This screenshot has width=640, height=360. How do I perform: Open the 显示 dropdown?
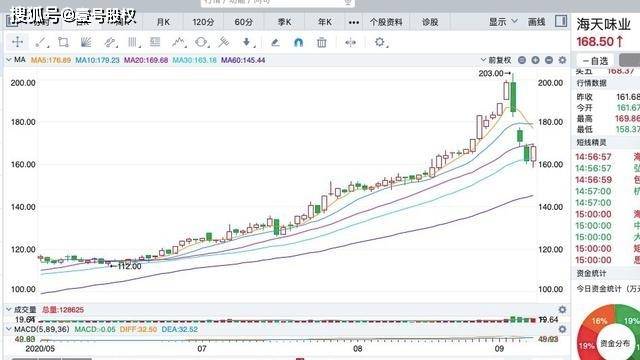503,22
